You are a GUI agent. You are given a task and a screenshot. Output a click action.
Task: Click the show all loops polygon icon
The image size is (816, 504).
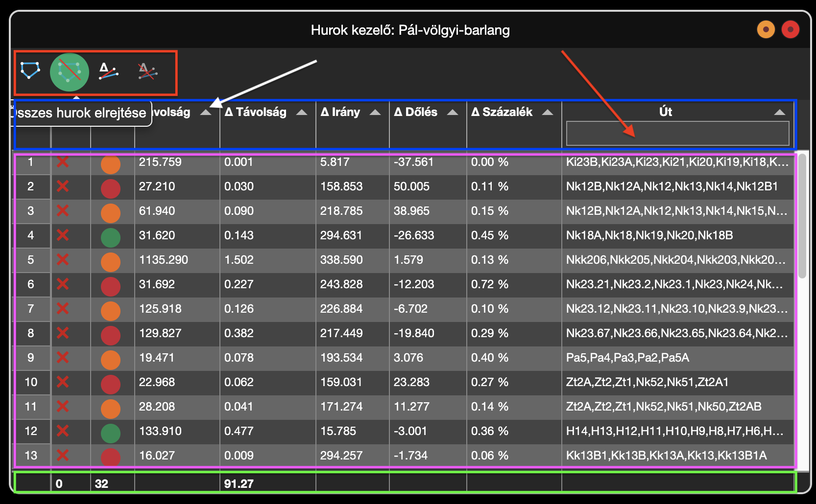click(x=30, y=71)
